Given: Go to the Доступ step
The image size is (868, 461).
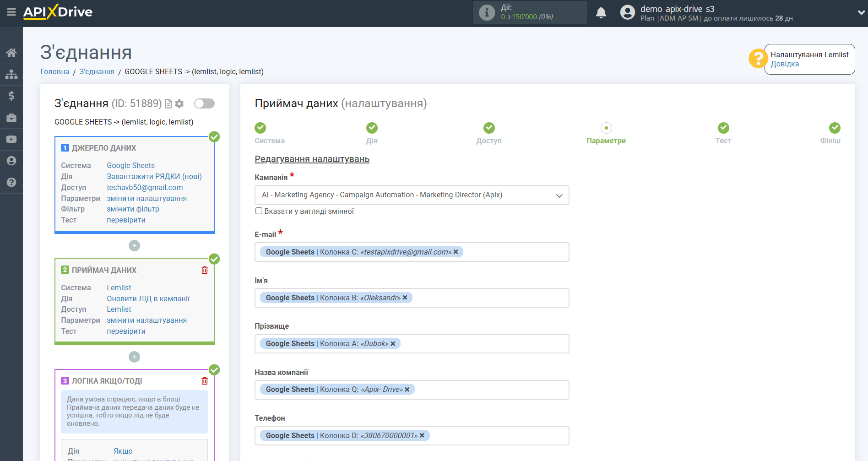Looking at the screenshot, I should pos(489,128).
